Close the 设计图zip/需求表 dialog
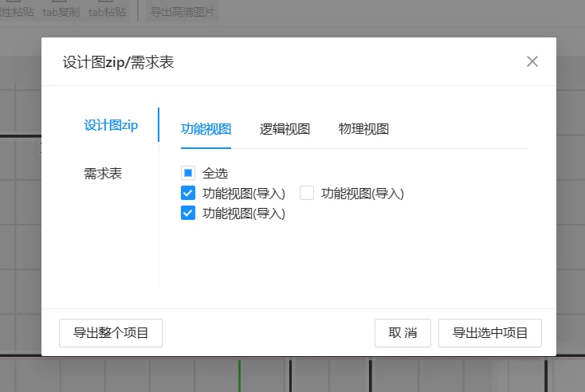The image size is (585, 392). coord(532,61)
